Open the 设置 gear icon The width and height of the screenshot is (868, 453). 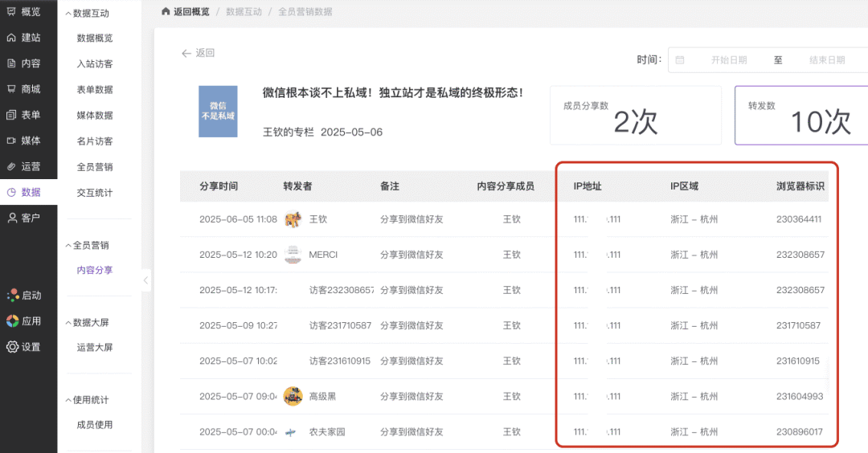(x=12, y=347)
